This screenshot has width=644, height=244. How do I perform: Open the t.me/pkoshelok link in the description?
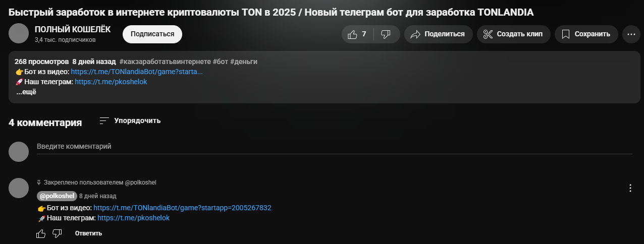111,81
